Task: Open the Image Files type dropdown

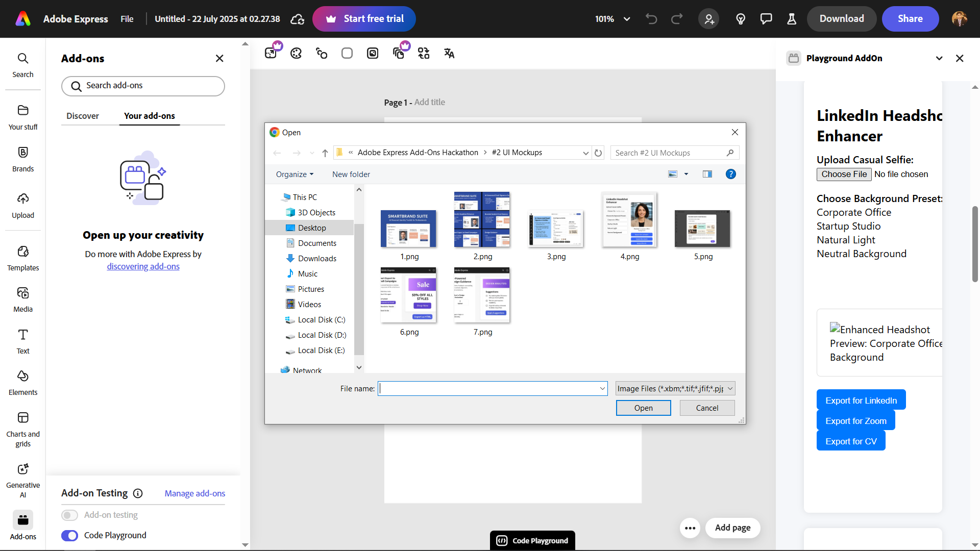Action: (x=675, y=388)
